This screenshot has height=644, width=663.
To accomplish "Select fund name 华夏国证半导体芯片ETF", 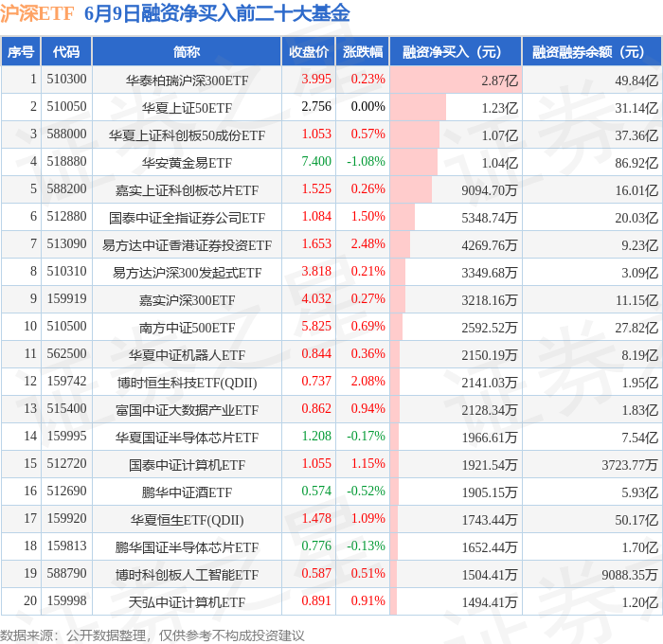I will [x=187, y=438].
